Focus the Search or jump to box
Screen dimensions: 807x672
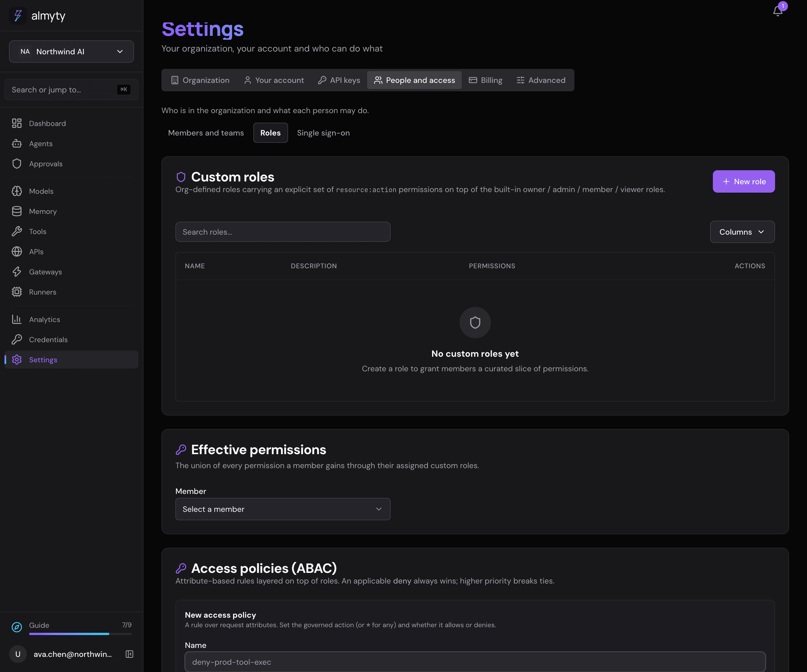71,90
